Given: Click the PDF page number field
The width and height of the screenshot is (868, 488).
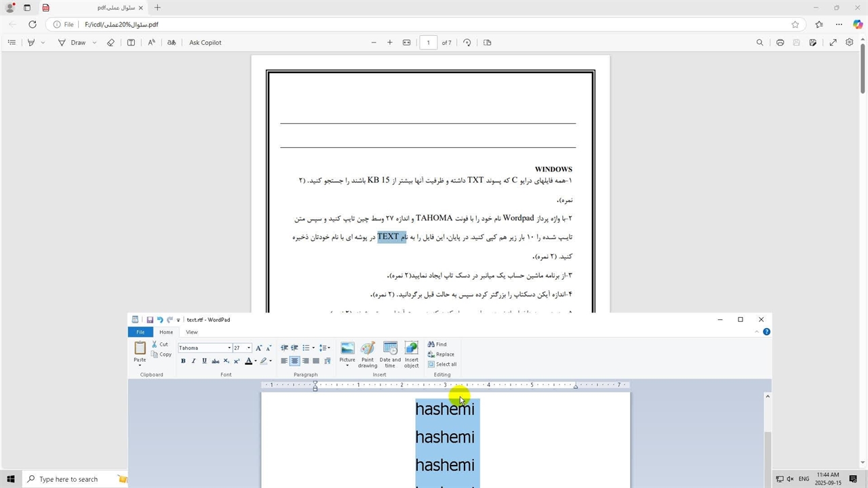Looking at the screenshot, I should point(428,43).
